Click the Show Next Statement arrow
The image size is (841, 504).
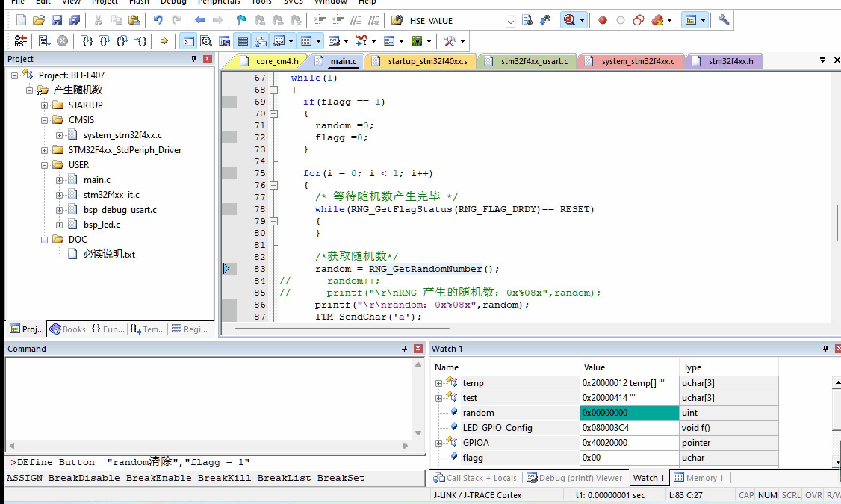164,41
